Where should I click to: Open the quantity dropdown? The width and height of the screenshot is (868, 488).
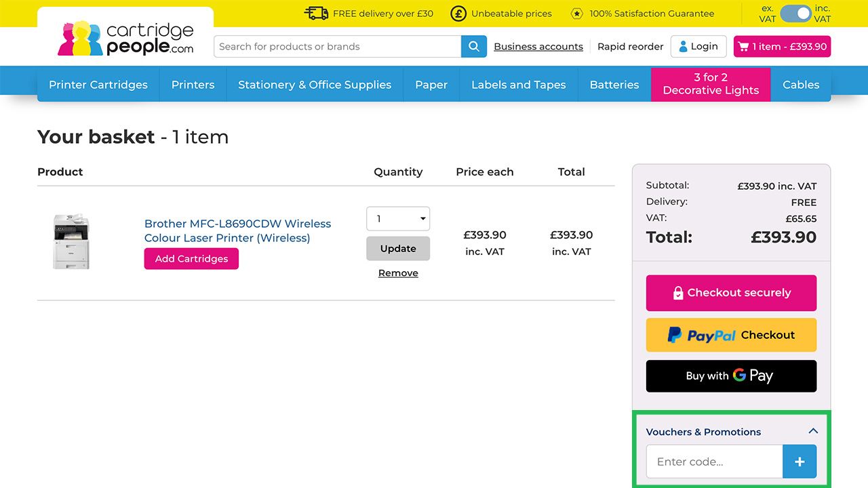(398, 218)
